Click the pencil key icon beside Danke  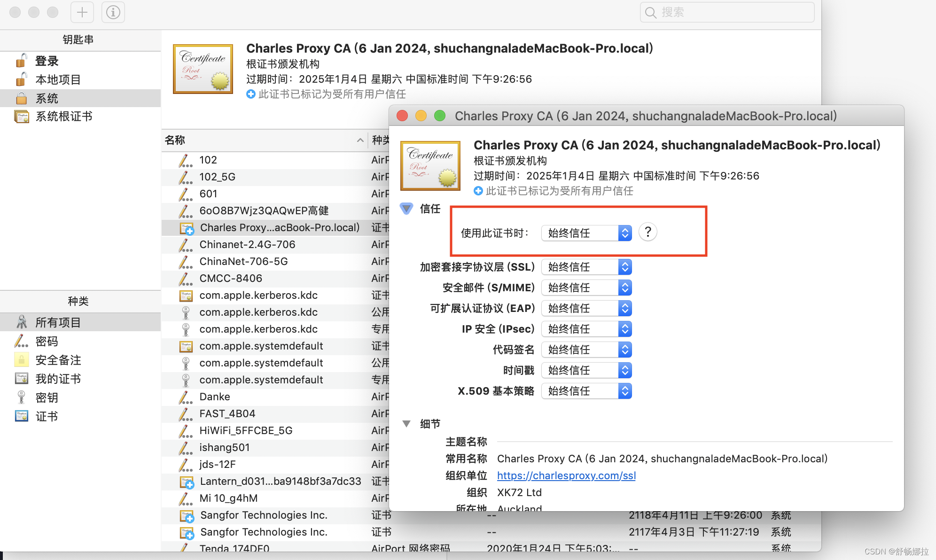click(186, 397)
